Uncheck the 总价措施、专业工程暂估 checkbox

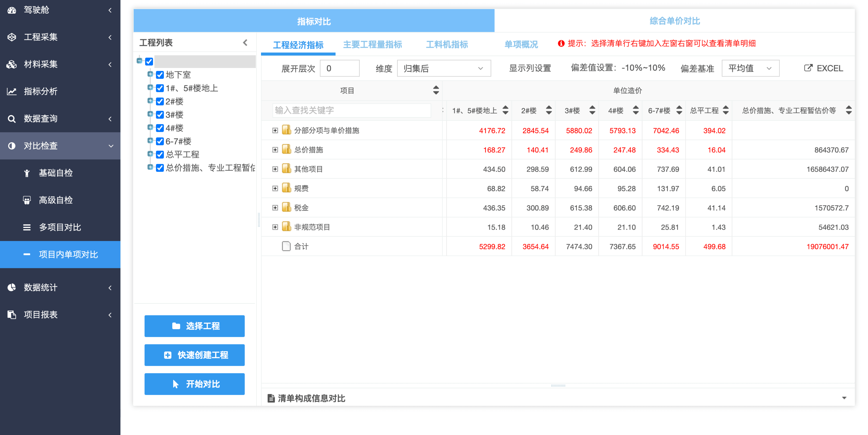pos(160,168)
